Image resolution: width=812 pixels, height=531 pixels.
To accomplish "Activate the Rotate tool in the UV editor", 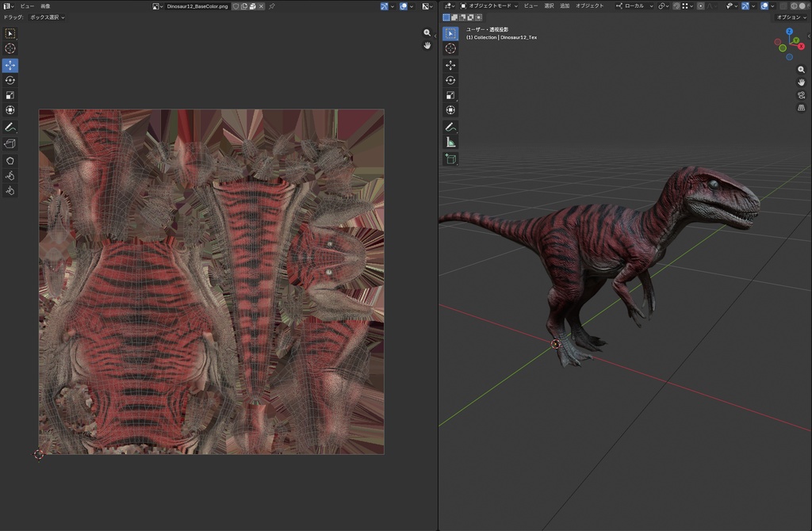I will coord(10,80).
